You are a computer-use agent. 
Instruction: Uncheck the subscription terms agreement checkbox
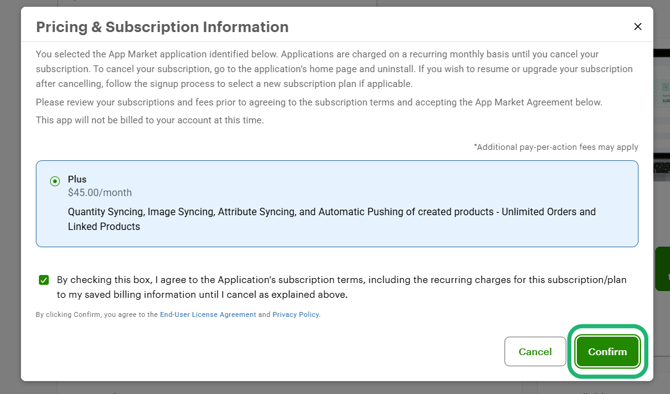tap(44, 280)
